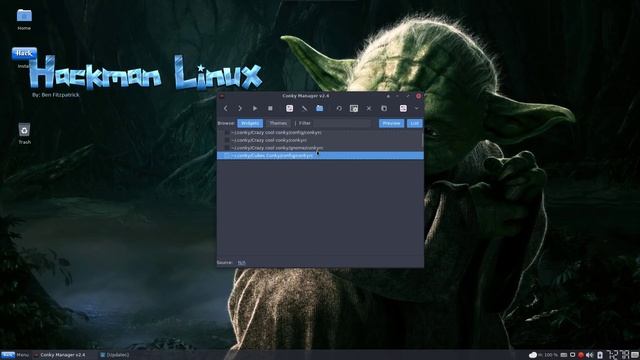Click the battery tray icon
Image resolution: width=640 pixels, height=360 pixels.
(600, 355)
